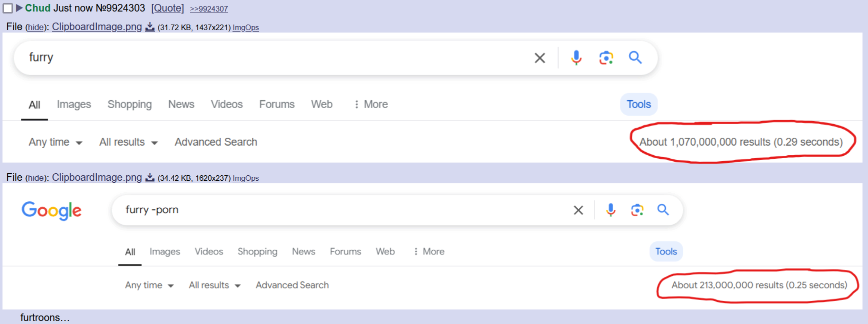The width and height of the screenshot is (868, 324).
Task: Download the first ClipboardImage.png via download icon
Action: (150, 27)
